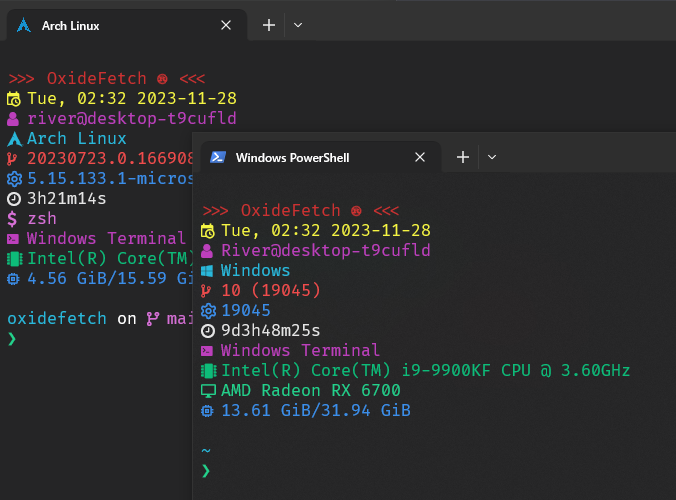This screenshot has height=500, width=676.
Task: Click calendar icon in PowerShell output
Action: point(208,231)
